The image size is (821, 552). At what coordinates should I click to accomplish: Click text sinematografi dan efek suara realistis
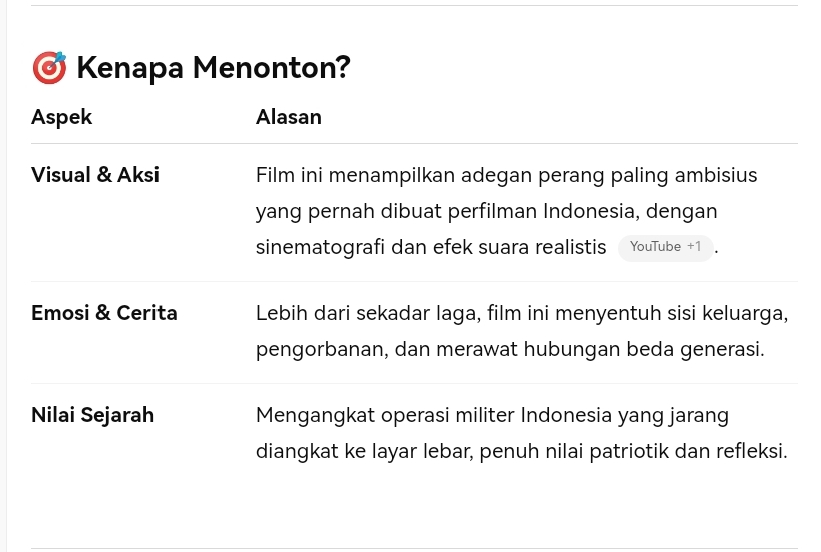pyautogui.click(x=431, y=247)
